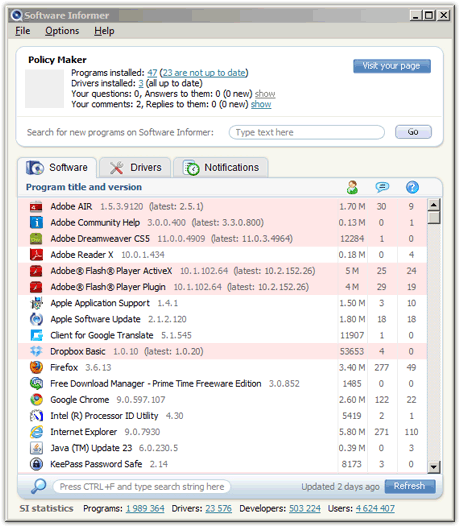Screen dimensions: 460x527
Task: Click Updated 2 days ago status text
Action: [340, 487]
